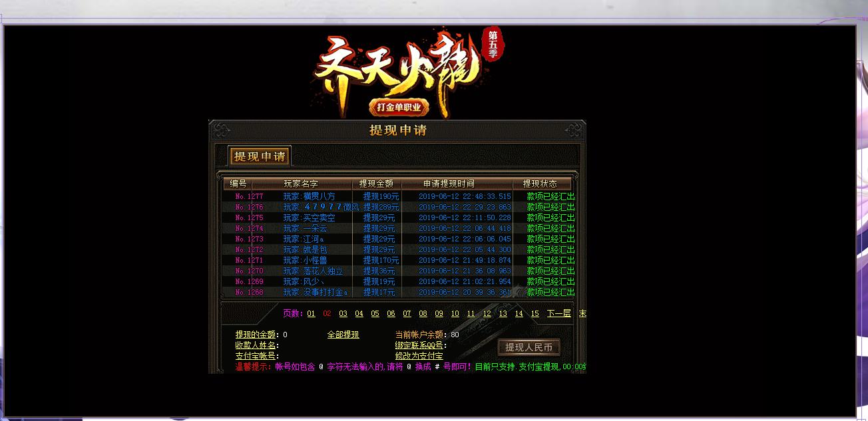This screenshot has width=868, height=421.
Task: Select the 提现申请 tab
Action: (260, 156)
